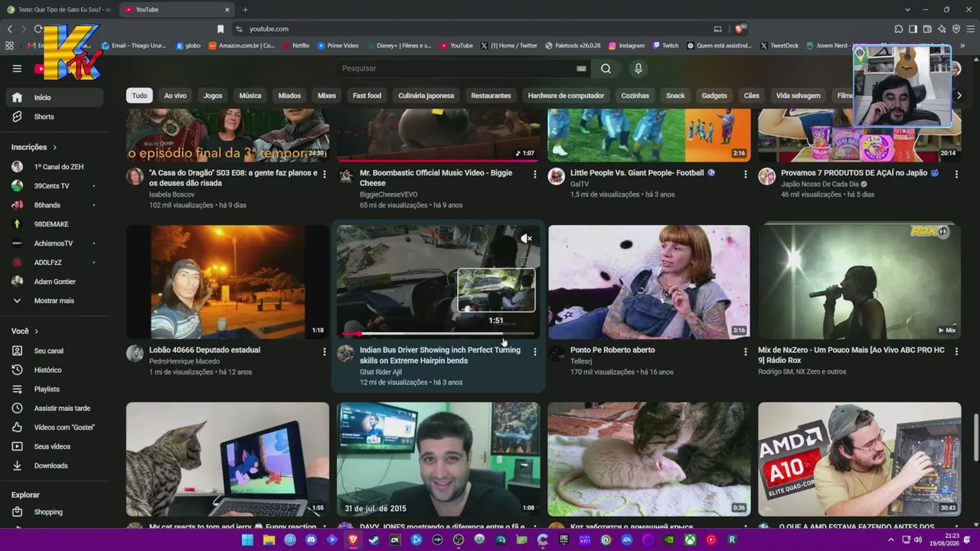This screenshot has height=551, width=980.
Task: Expand the Inscrições section chevron
Action: 54,147
